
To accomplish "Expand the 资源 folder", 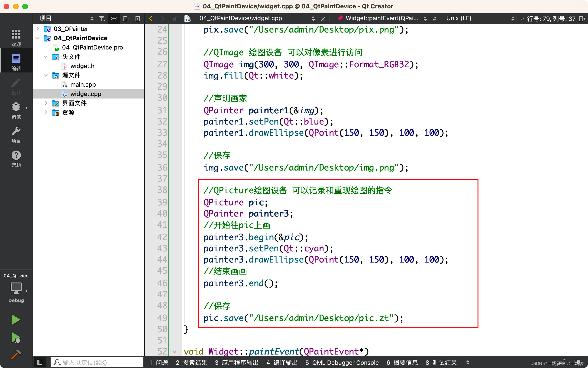I will pyautogui.click(x=46, y=112).
